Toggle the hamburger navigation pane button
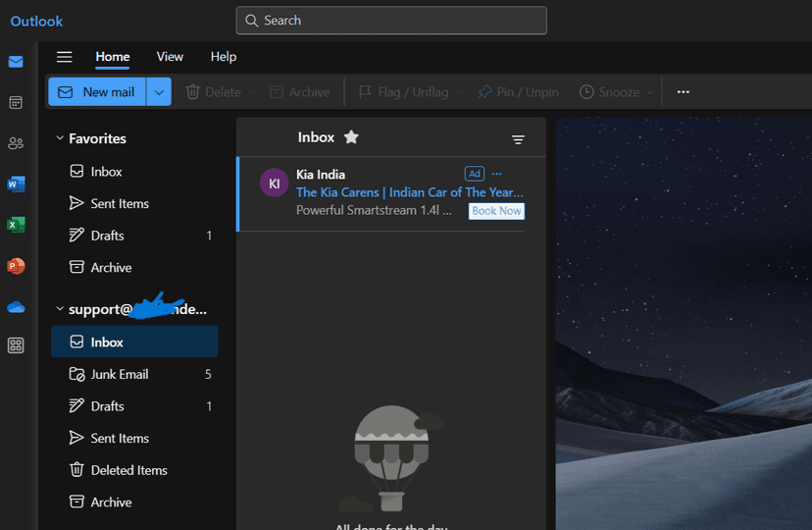 coord(65,57)
